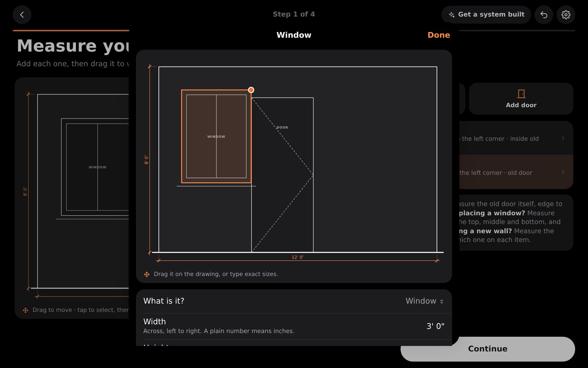Image resolution: width=588 pixels, height=368 pixels.
Task: Click the Continue button
Action: click(488, 349)
